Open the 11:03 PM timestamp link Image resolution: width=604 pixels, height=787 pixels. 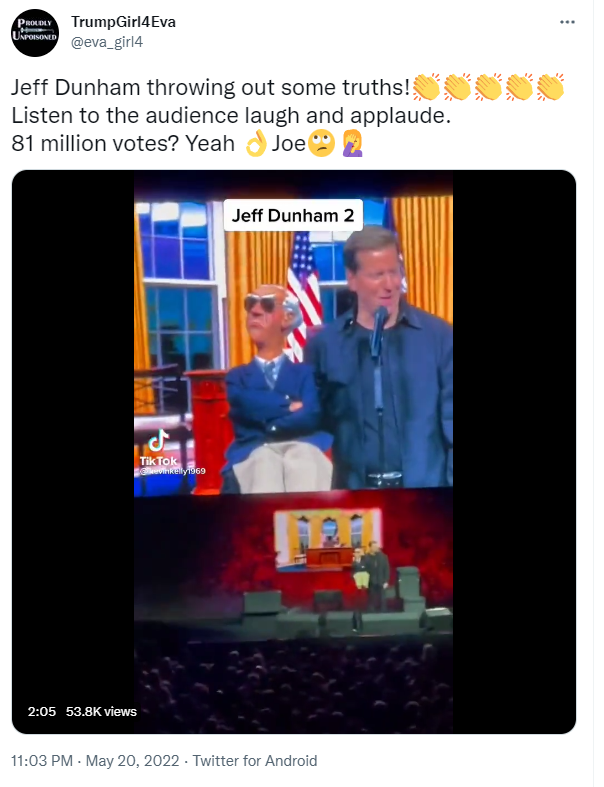(x=42, y=761)
